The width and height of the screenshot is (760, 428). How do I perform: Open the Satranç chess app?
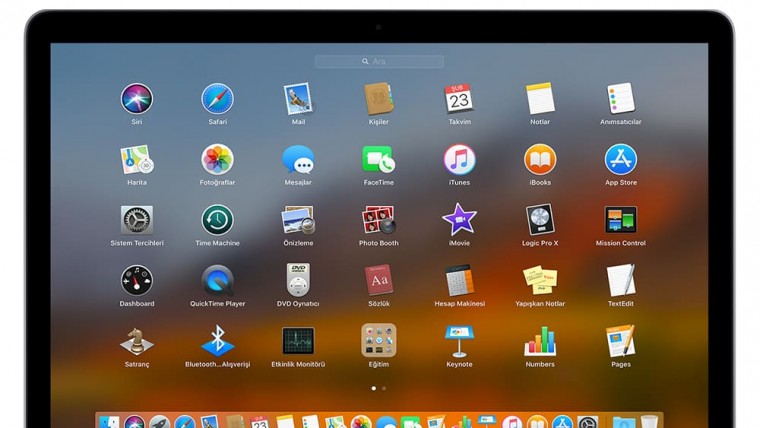137,341
